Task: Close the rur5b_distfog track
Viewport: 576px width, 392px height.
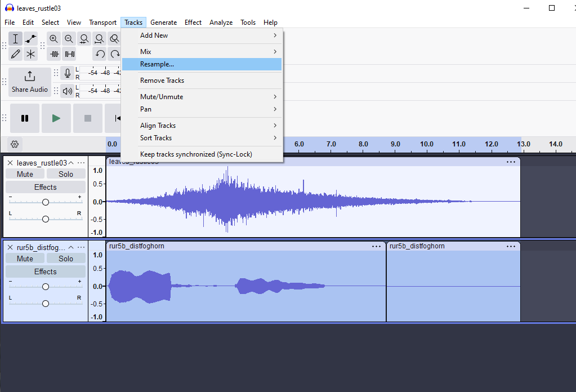Action: coord(10,247)
